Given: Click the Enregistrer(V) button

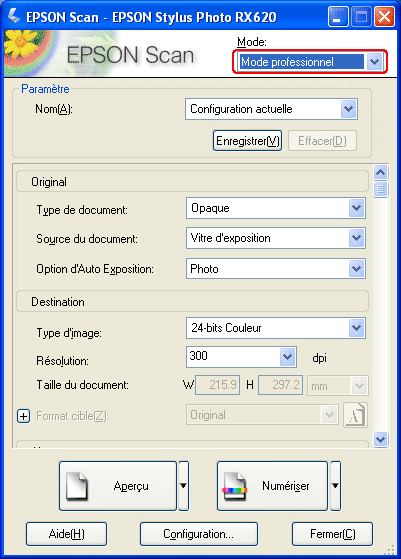Looking at the screenshot, I should pyautogui.click(x=247, y=141).
